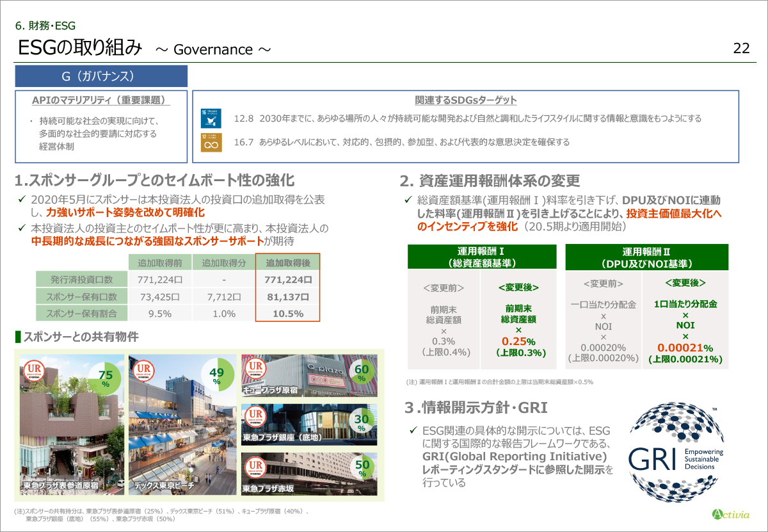Click the 75% pie chart badge
The image size is (768, 532).
(104, 378)
